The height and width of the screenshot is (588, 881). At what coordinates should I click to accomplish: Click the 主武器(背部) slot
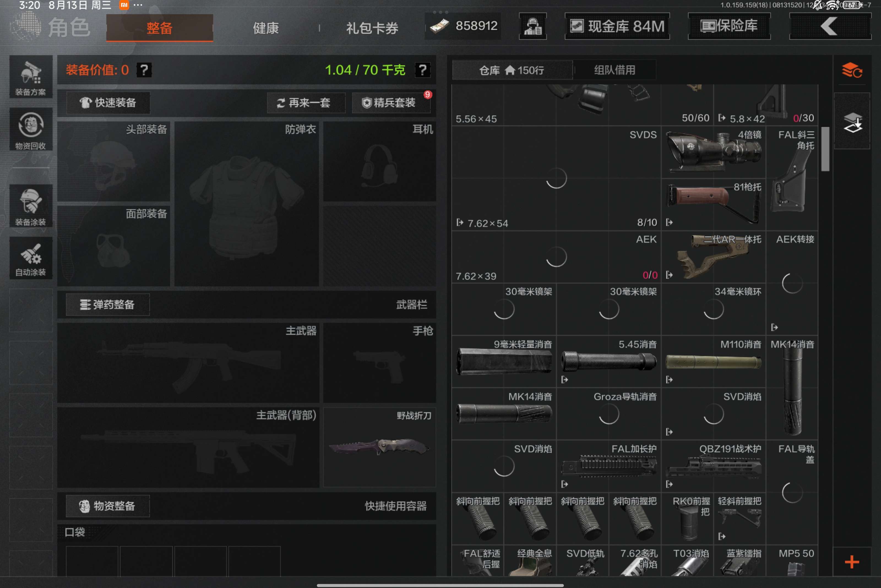coord(188,447)
